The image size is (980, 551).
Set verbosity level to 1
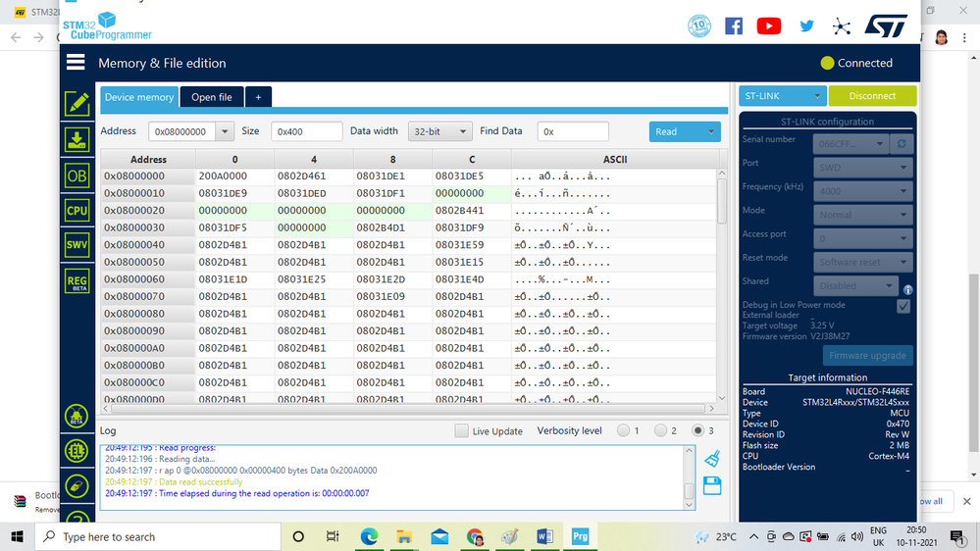point(623,430)
